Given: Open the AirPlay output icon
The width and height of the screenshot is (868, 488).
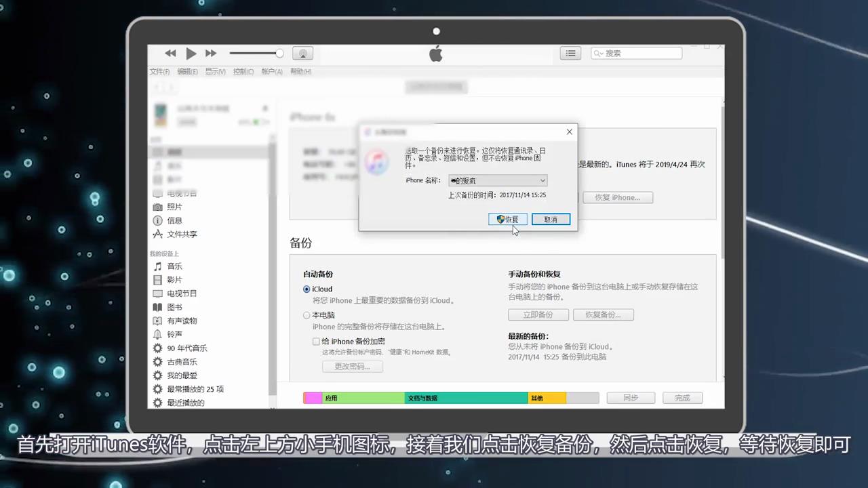Looking at the screenshot, I should click(x=302, y=53).
